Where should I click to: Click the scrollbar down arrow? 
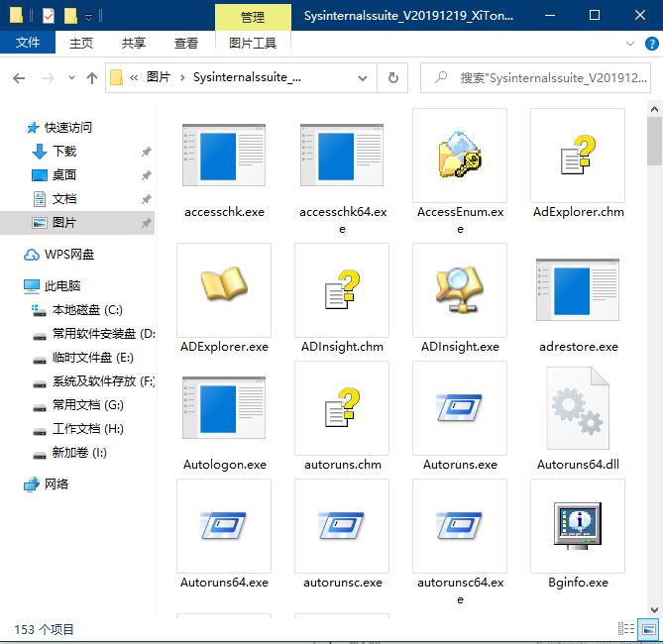click(x=654, y=609)
